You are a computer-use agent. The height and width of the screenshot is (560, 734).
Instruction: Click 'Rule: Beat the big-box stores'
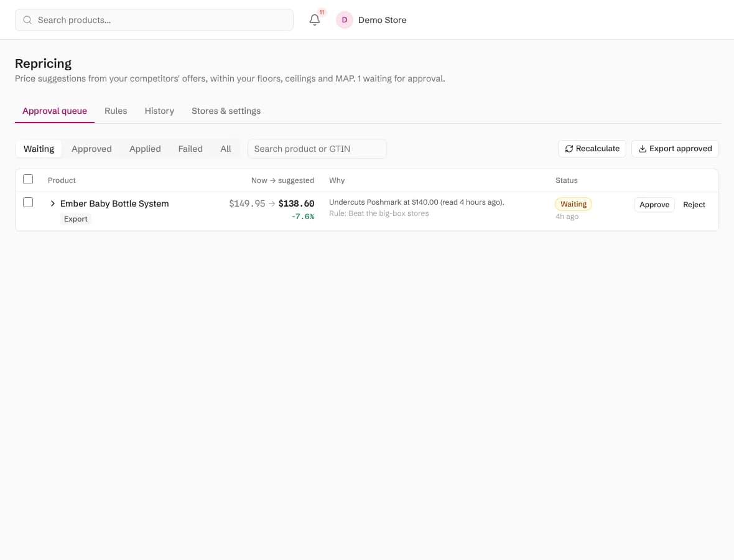click(379, 213)
